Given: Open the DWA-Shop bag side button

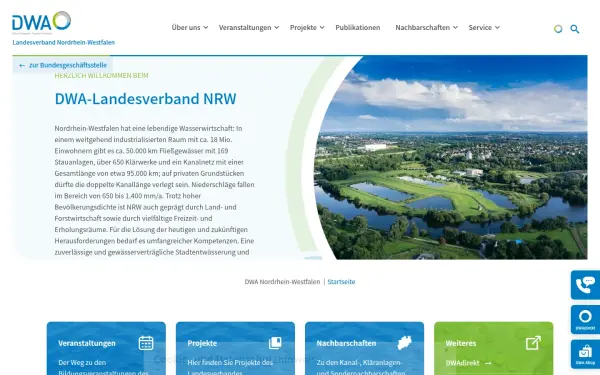Looking at the screenshot, I should click(585, 354).
